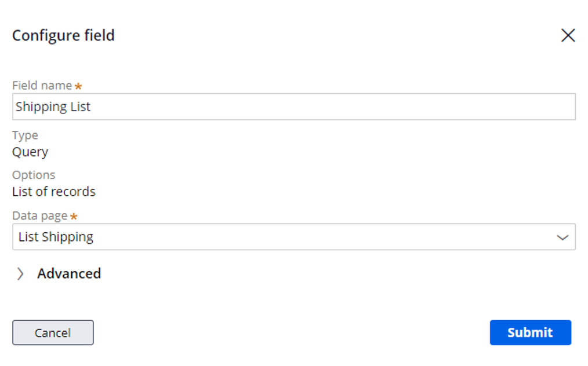Image resolution: width=588 pixels, height=366 pixels.
Task: Click the Field name label
Action: tap(42, 86)
